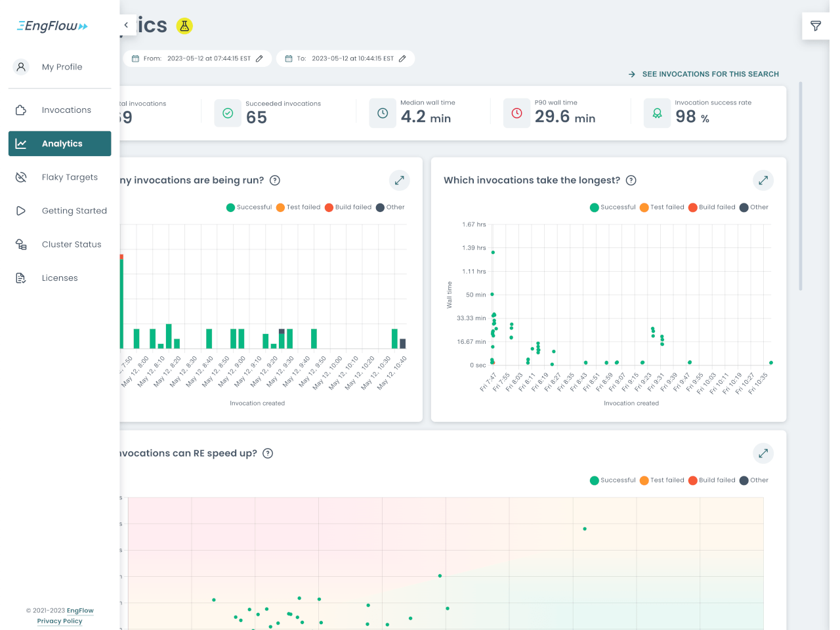Click the Flaky Targets icon in the sidebar
Image resolution: width=840 pixels, height=630 pixels.
(20, 177)
